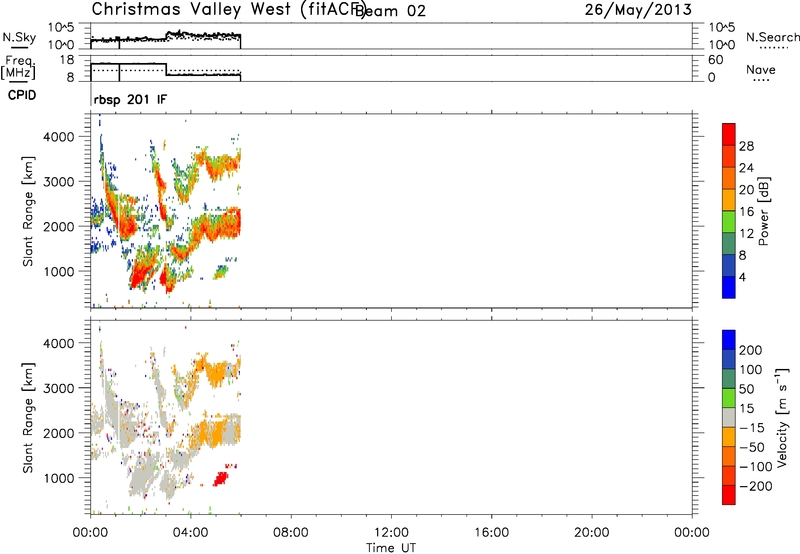Image resolution: width=800 pixels, height=554 pixels.
Task: Click the '08:00' time axis tick label
Action: 291,533
